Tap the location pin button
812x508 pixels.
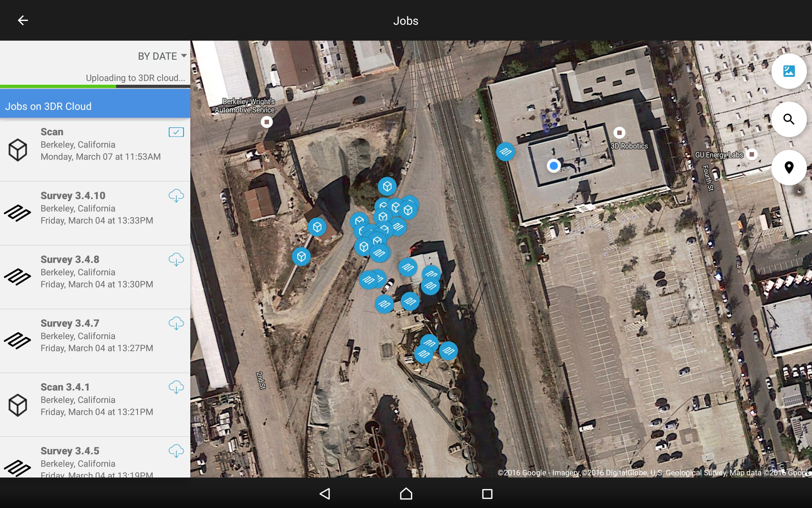789,167
